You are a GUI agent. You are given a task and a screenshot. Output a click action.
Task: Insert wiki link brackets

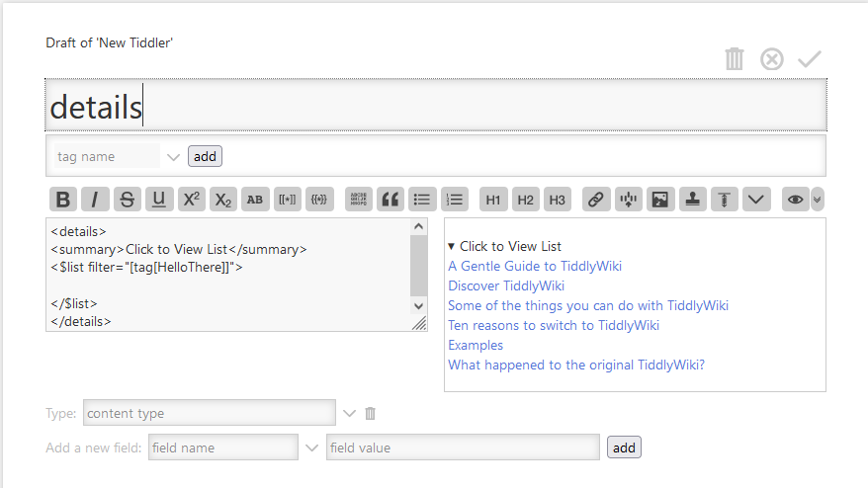[x=288, y=200]
